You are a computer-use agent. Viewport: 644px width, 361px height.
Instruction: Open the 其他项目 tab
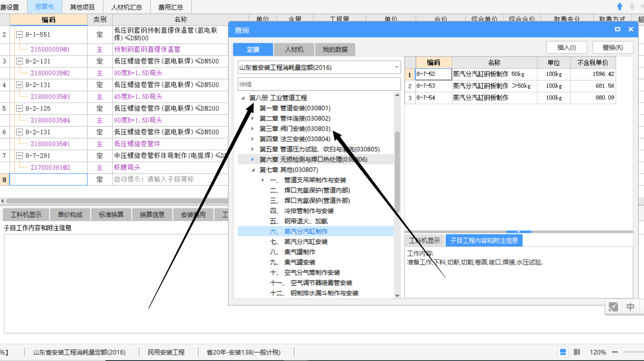pyautogui.click(x=82, y=7)
